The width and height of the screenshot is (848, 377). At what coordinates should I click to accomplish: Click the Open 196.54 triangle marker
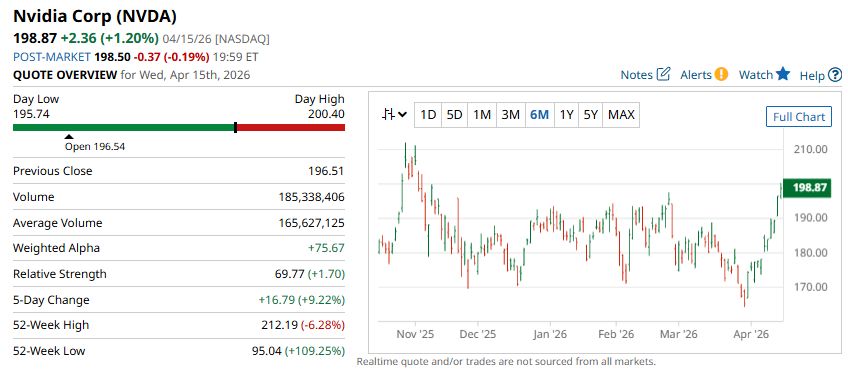click(x=69, y=137)
